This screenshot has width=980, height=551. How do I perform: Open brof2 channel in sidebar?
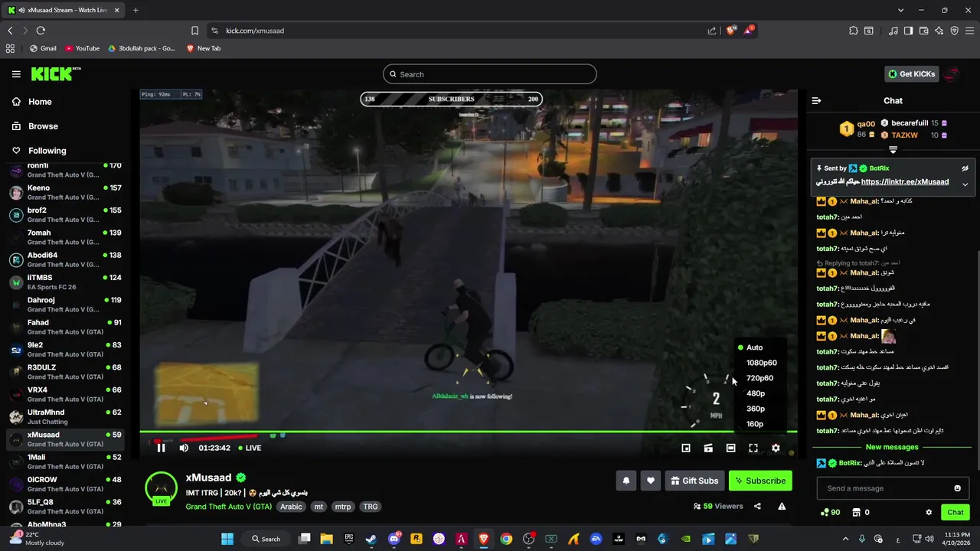pos(65,214)
